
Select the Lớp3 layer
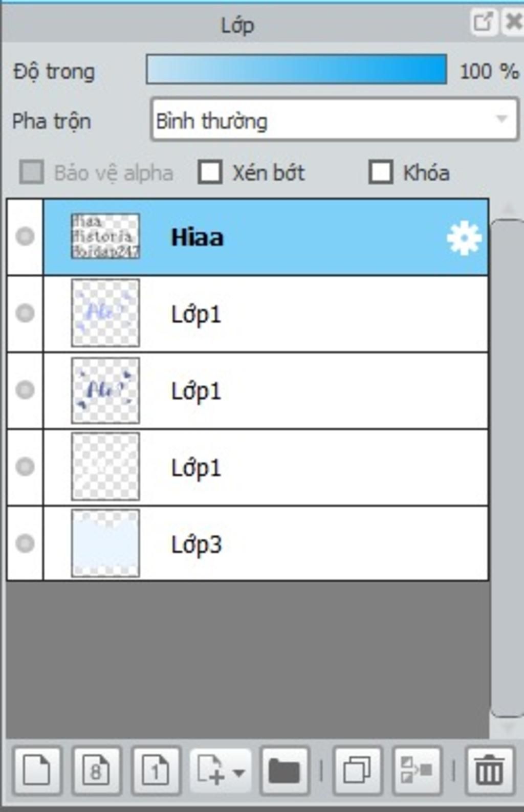(307, 544)
